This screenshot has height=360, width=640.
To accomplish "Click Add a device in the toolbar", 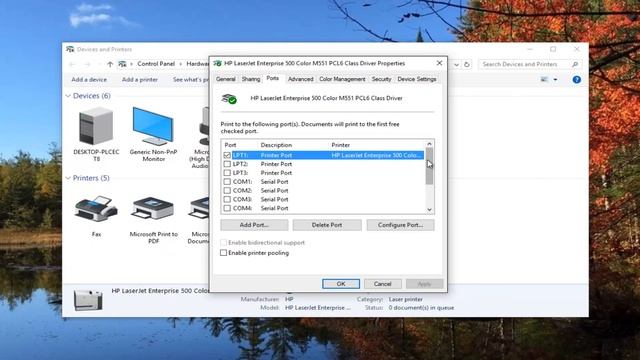I will click(x=89, y=80).
